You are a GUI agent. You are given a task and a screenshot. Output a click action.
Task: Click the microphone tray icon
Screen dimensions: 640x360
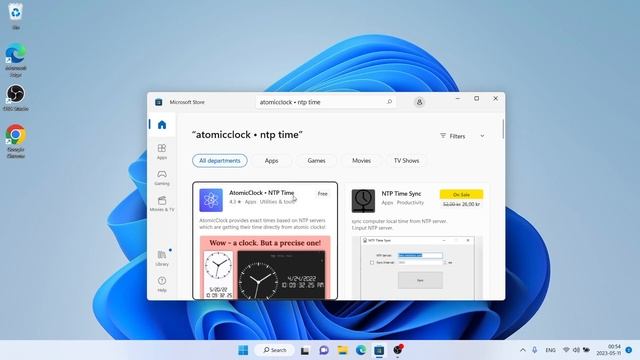pos(535,350)
